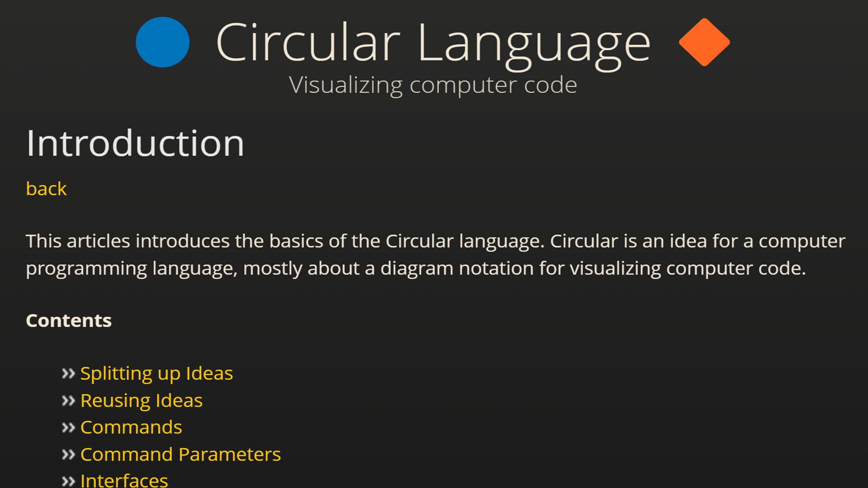Image resolution: width=868 pixels, height=488 pixels.
Task: Click the chevron icon beside "Reusing Ideas"
Action: click(69, 401)
